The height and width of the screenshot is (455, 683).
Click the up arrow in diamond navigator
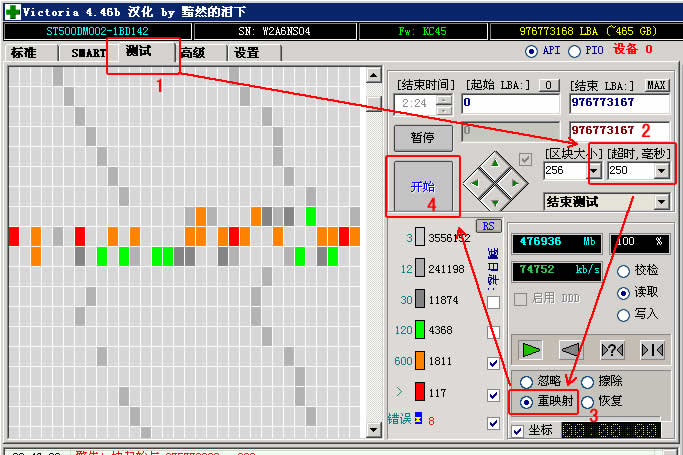[495, 163]
